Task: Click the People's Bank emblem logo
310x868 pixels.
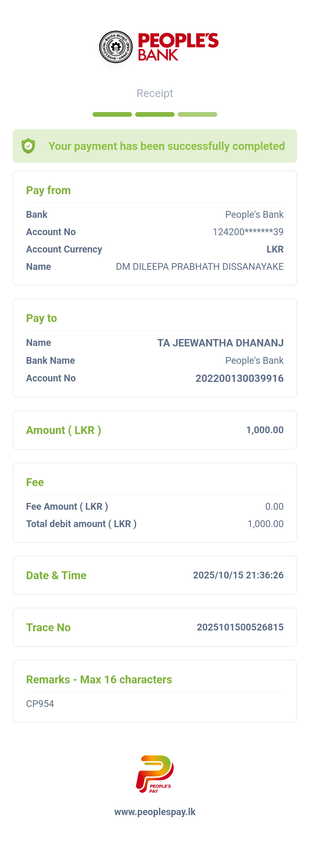Action: click(116, 47)
